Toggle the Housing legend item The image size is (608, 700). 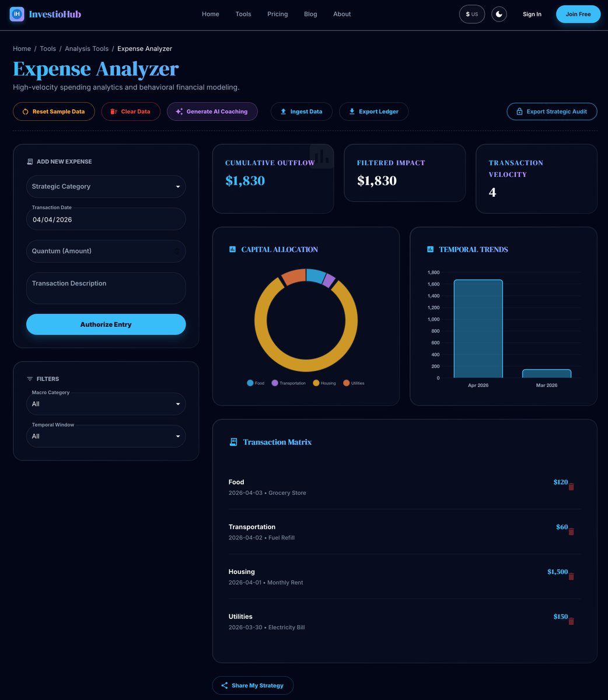pos(324,383)
